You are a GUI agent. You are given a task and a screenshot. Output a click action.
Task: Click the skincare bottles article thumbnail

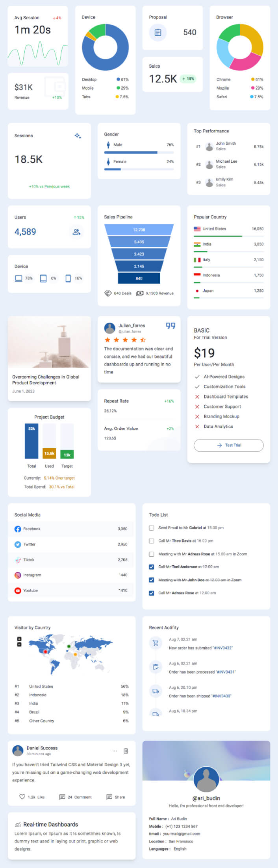coord(49,342)
